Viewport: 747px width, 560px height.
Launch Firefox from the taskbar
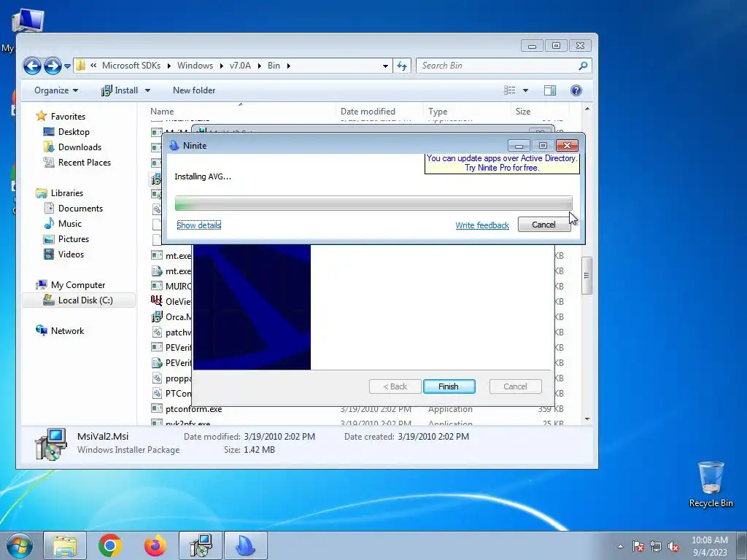point(155,545)
